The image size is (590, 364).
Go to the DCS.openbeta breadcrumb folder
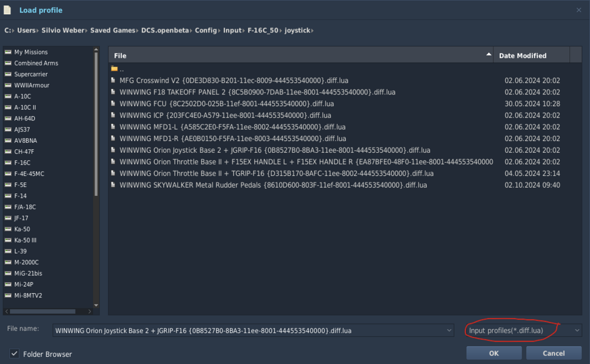(165, 31)
